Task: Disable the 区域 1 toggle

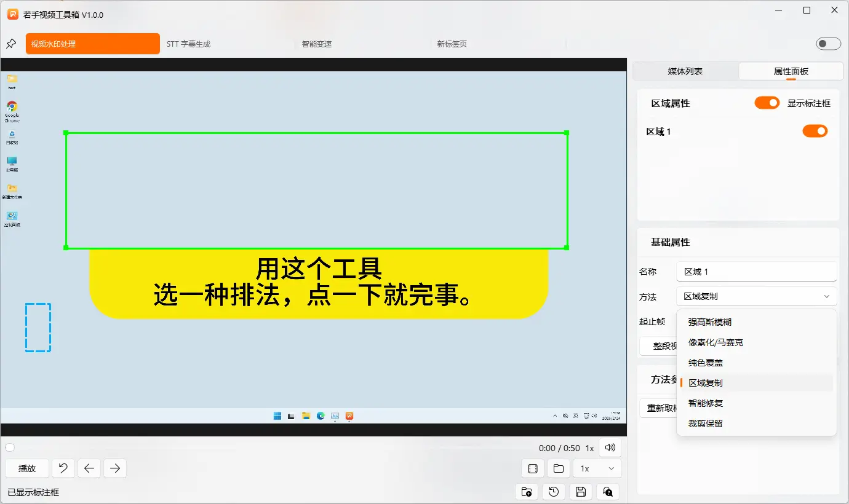Action: [x=815, y=131]
